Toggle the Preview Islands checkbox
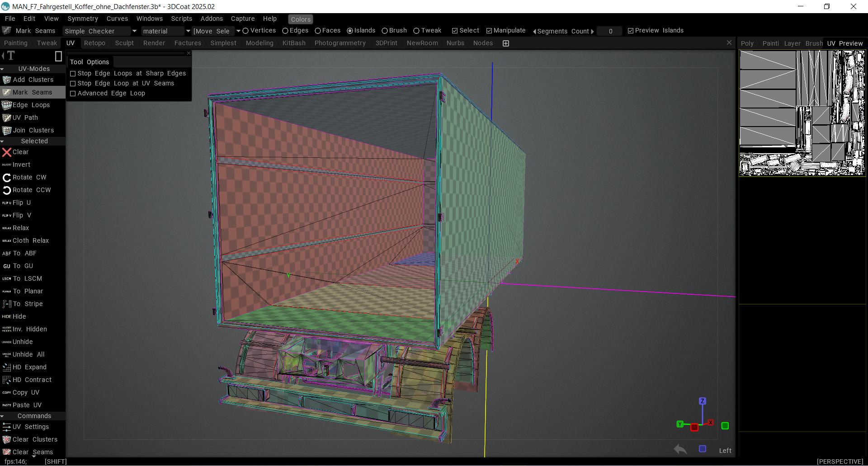The width and height of the screenshot is (868, 466). click(x=631, y=31)
